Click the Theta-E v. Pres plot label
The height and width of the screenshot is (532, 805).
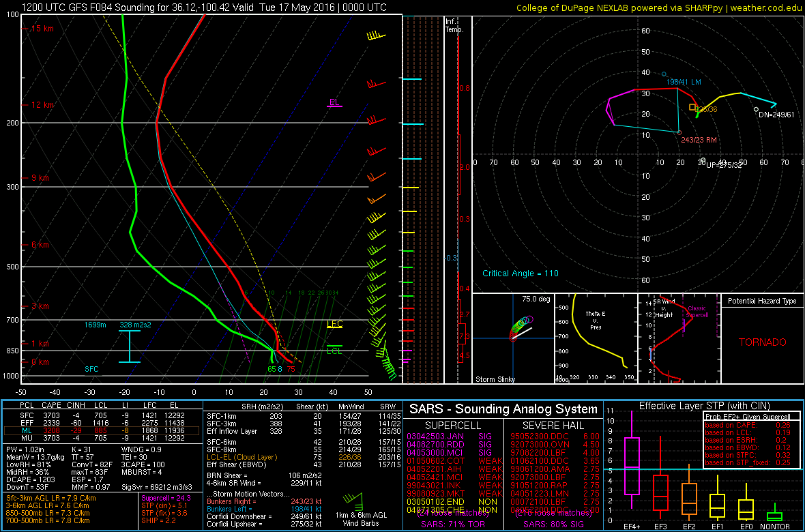click(596, 320)
